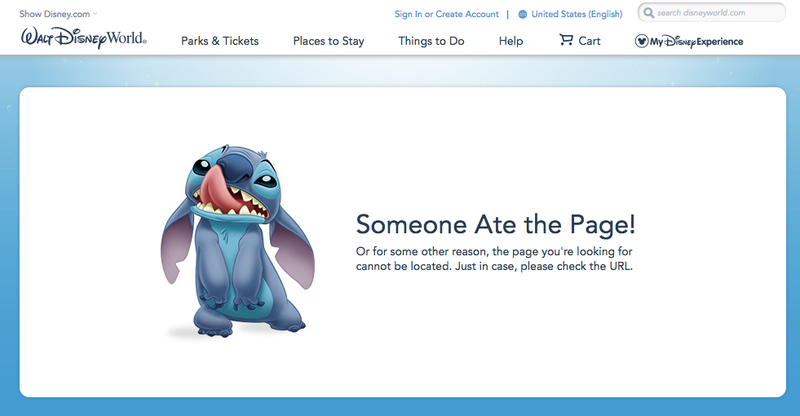The height and width of the screenshot is (416, 800).
Task: Open the Help menu
Action: click(x=511, y=41)
